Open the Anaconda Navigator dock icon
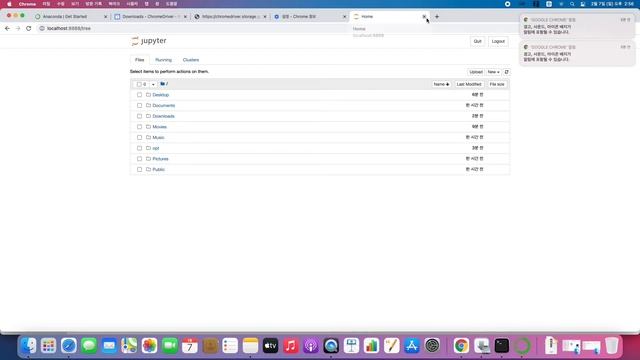This screenshot has width=640, height=360. point(522,346)
